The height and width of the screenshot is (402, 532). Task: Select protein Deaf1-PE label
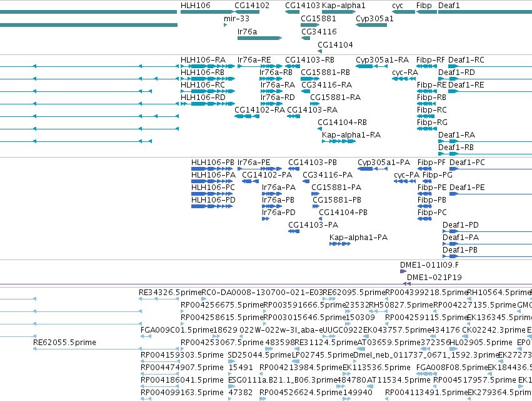467,188
